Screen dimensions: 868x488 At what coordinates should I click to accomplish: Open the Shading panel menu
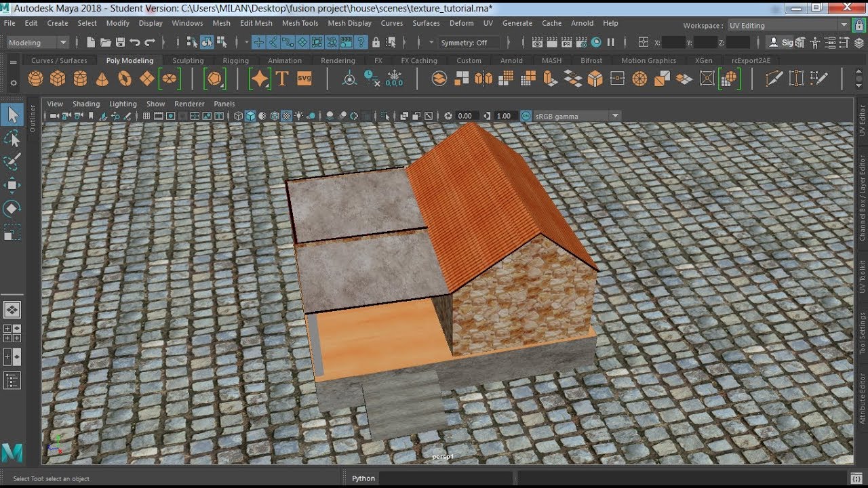(86, 104)
